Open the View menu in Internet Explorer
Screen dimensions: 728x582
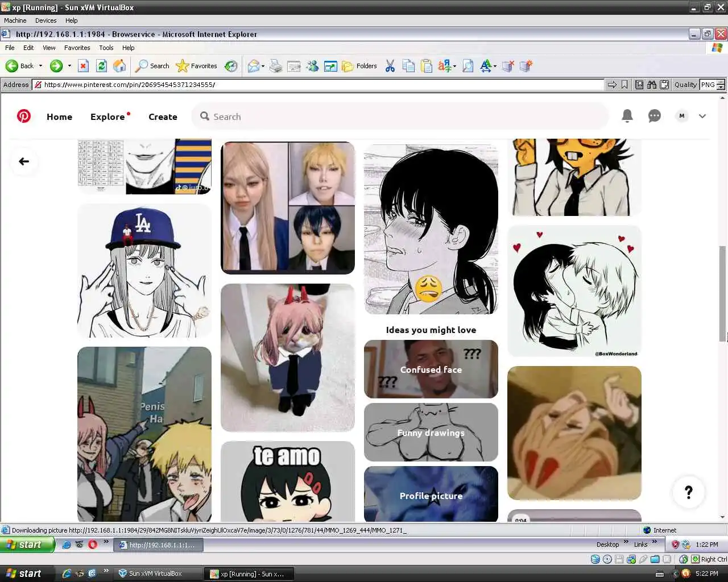coord(49,48)
